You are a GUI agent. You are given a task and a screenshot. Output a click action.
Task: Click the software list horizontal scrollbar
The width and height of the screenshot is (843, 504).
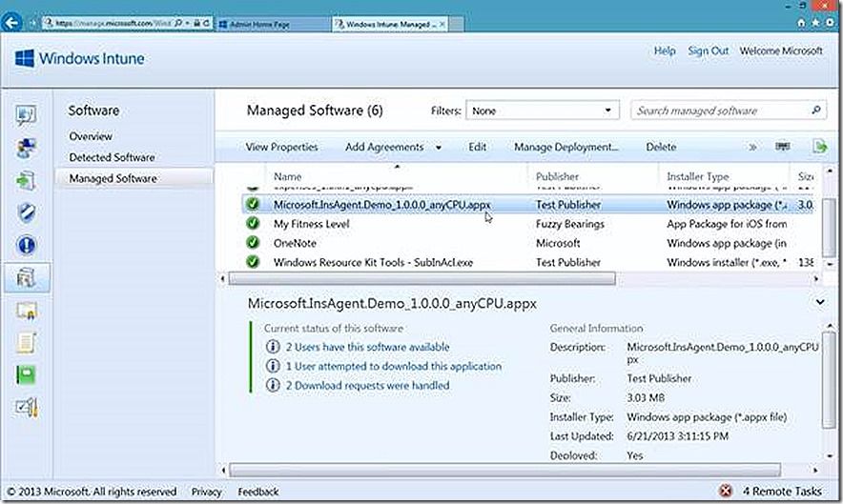(422, 279)
